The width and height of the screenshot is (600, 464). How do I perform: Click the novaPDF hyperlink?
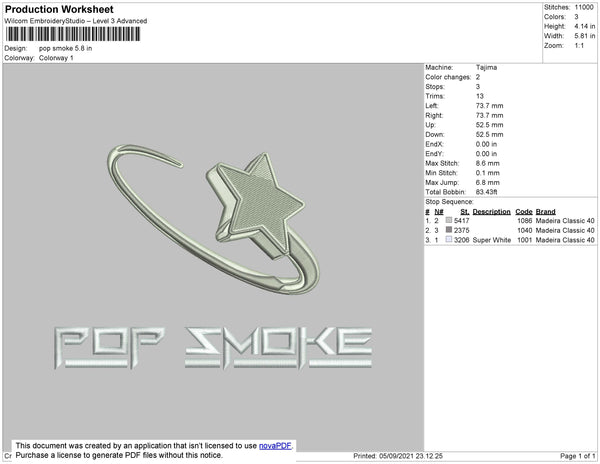[275, 446]
